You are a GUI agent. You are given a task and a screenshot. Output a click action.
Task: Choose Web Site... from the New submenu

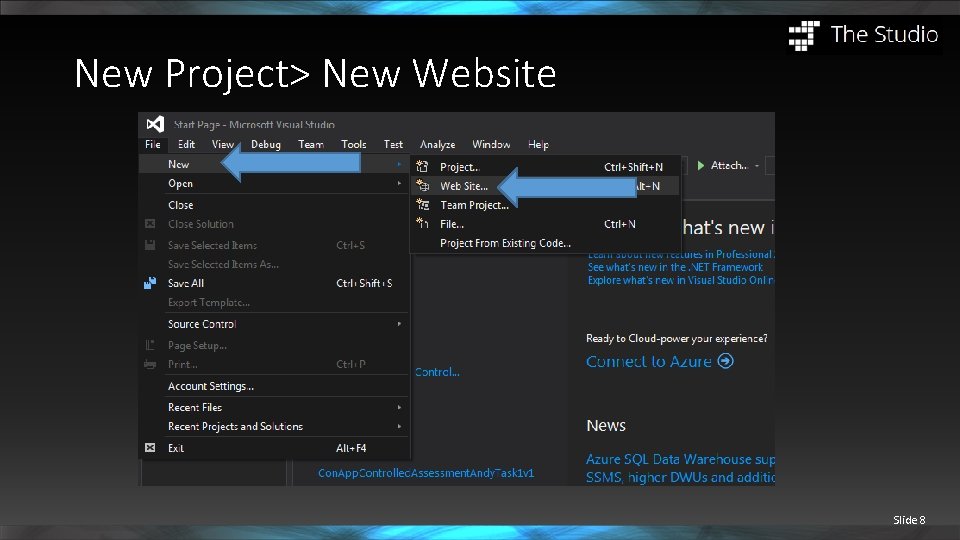545,186
